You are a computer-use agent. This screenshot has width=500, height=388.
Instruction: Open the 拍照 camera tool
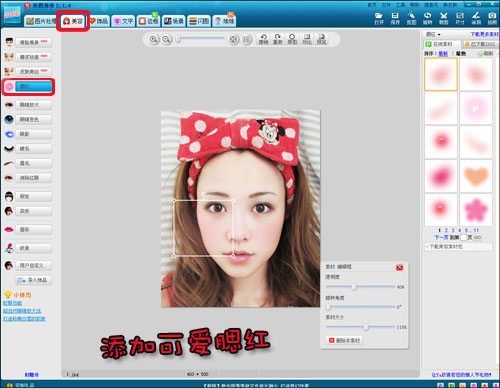tap(492, 18)
